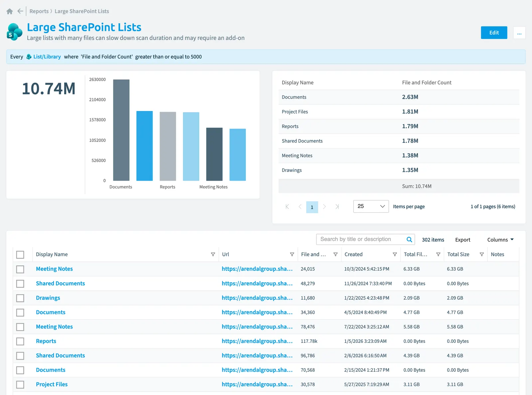Go to the home page icon
The width and height of the screenshot is (532, 395).
[x=10, y=11]
